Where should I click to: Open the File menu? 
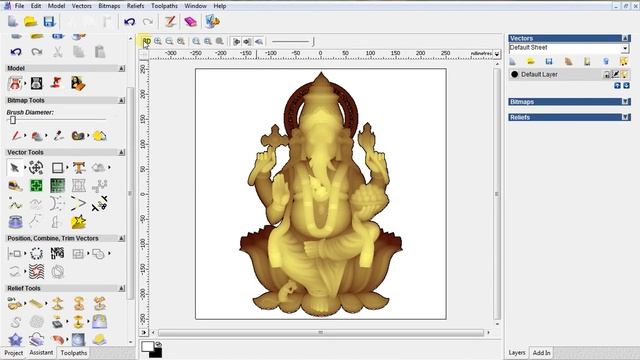(x=19, y=6)
